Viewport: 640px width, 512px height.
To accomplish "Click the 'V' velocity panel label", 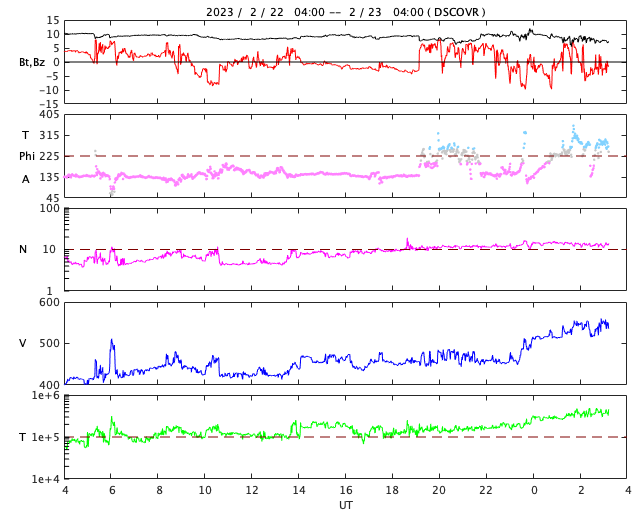I will 23,343.
